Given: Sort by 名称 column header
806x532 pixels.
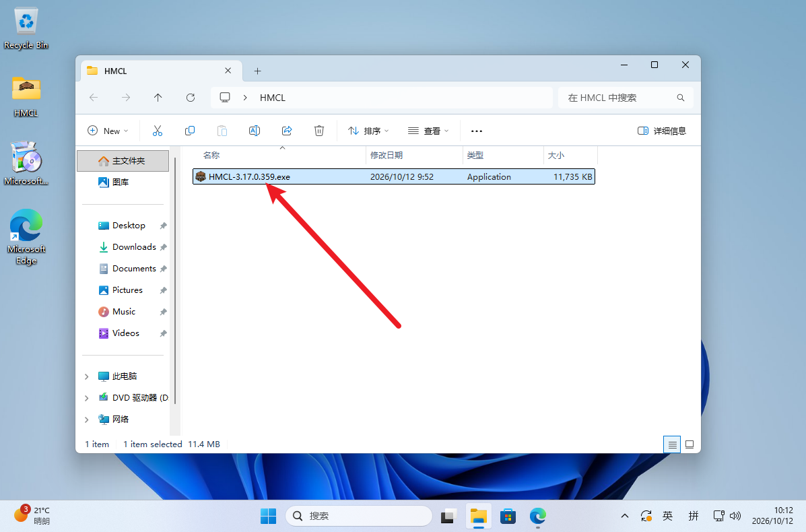Looking at the screenshot, I should click(279, 156).
